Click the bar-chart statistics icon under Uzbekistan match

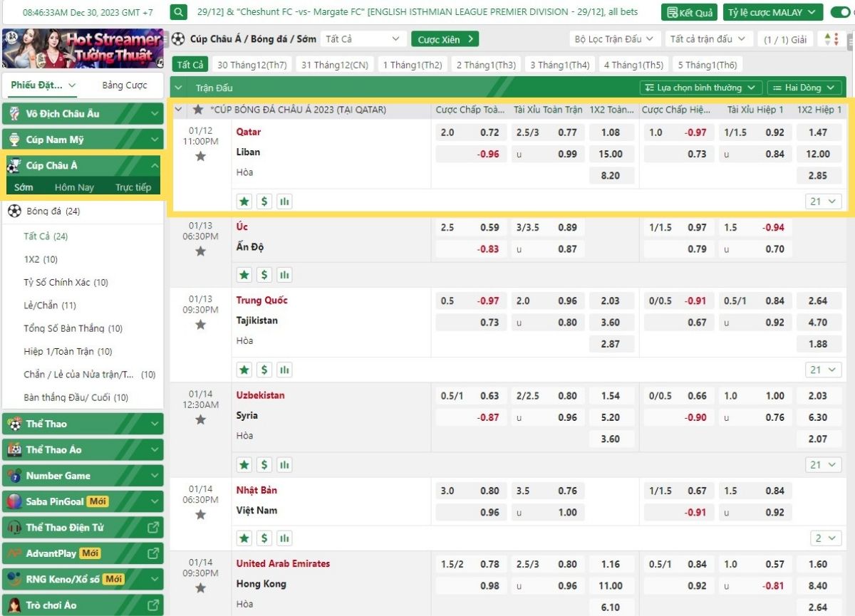[x=284, y=465]
